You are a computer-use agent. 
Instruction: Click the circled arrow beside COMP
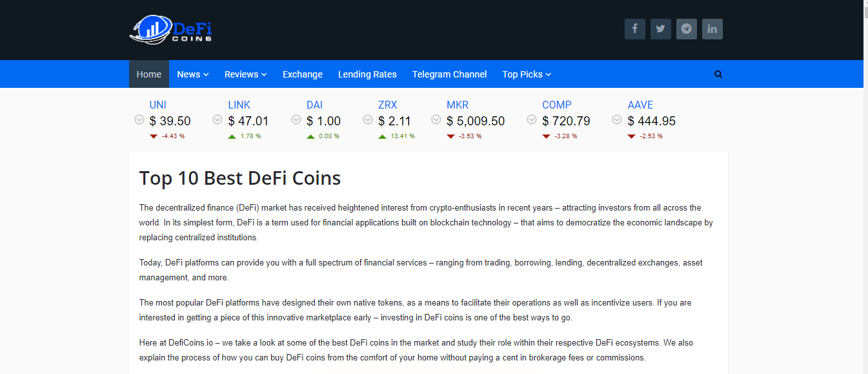click(532, 119)
